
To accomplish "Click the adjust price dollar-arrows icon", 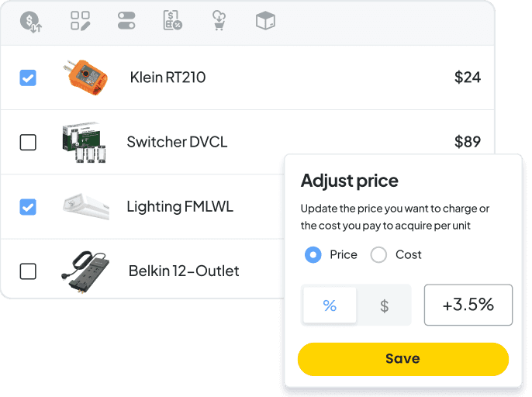I will 31,22.
